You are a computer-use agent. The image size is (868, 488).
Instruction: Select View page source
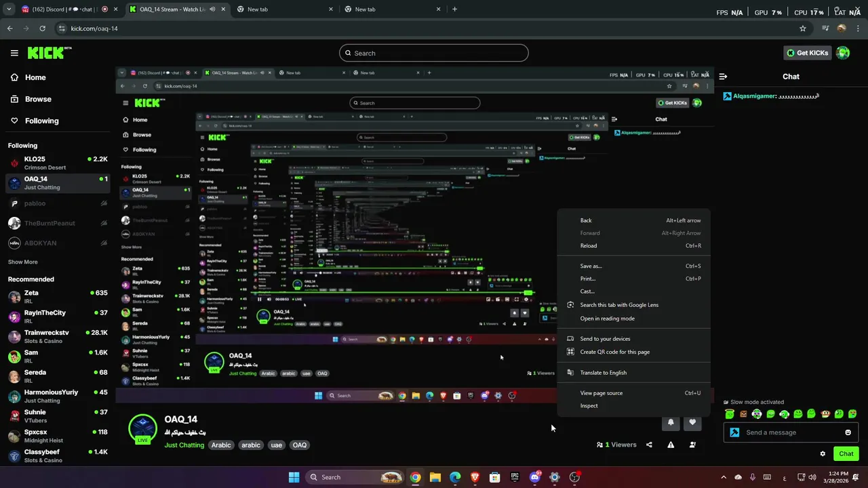tap(634, 393)
